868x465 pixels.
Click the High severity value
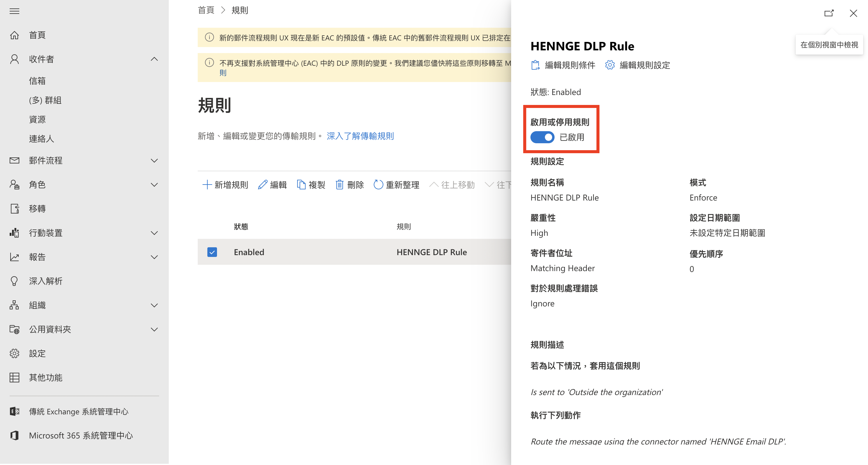[x=539, y=233]
